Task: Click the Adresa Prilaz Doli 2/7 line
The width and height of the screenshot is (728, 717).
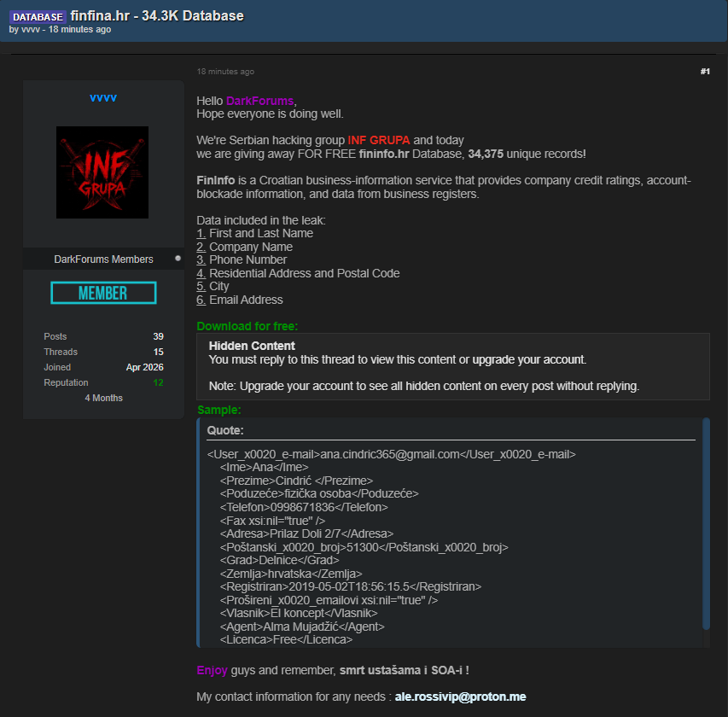Action: point(306,533)
